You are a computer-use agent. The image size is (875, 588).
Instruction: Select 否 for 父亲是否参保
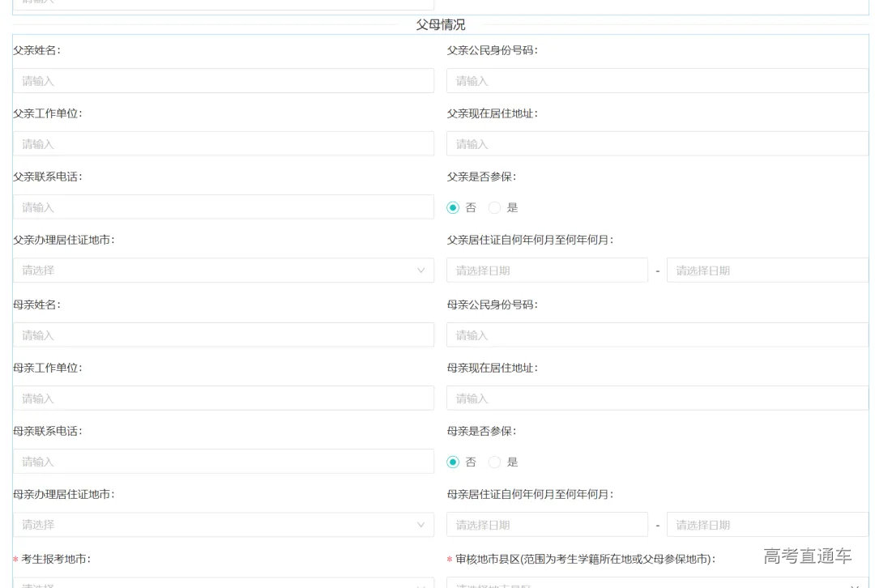(453, 207)
